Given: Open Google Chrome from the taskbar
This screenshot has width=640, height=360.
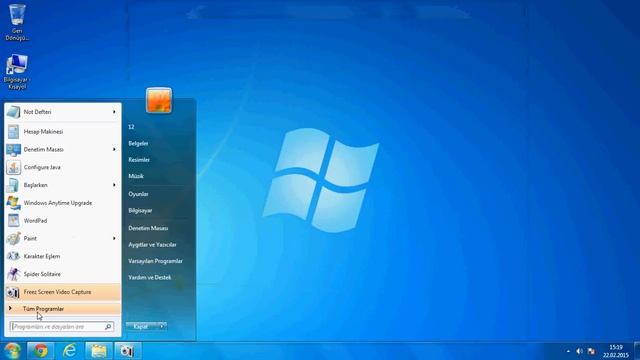Looking at the screenshot, I should pos(40,351).
